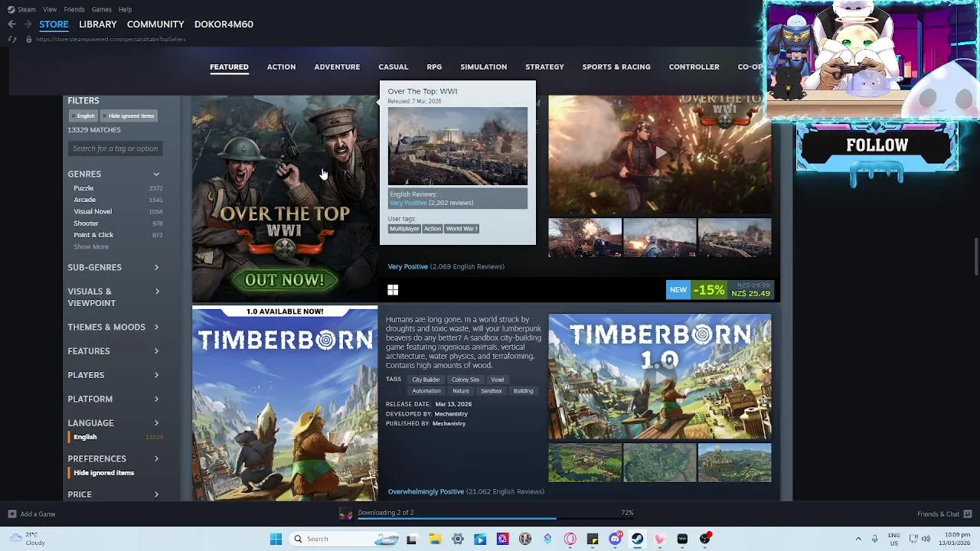Image resolution: width=980 pixels, height=551 pixels.
Task: Open Opera GX from the taskbar
Action: tap(570, 539)
